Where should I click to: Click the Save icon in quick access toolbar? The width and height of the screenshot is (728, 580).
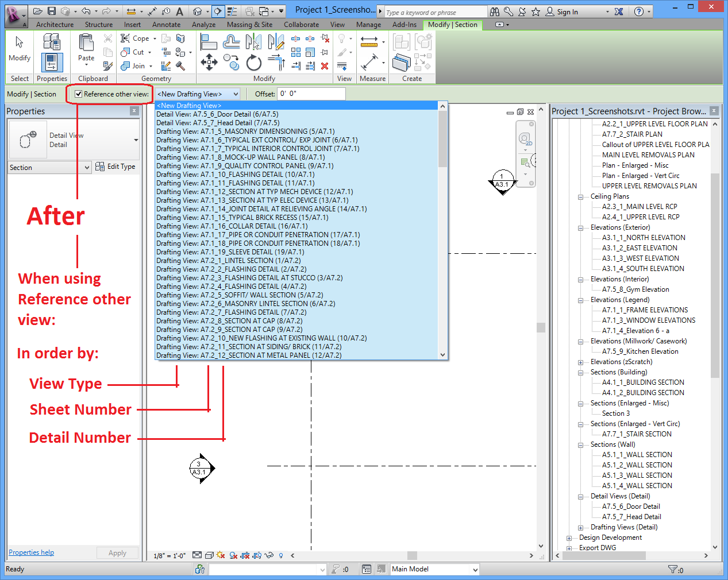pos(52,11)
